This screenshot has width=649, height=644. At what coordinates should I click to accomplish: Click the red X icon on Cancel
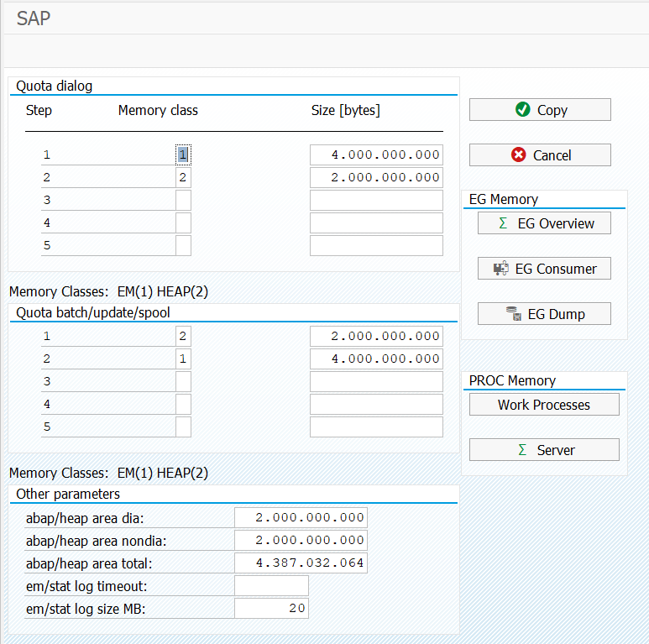click(x=518, y=154)
